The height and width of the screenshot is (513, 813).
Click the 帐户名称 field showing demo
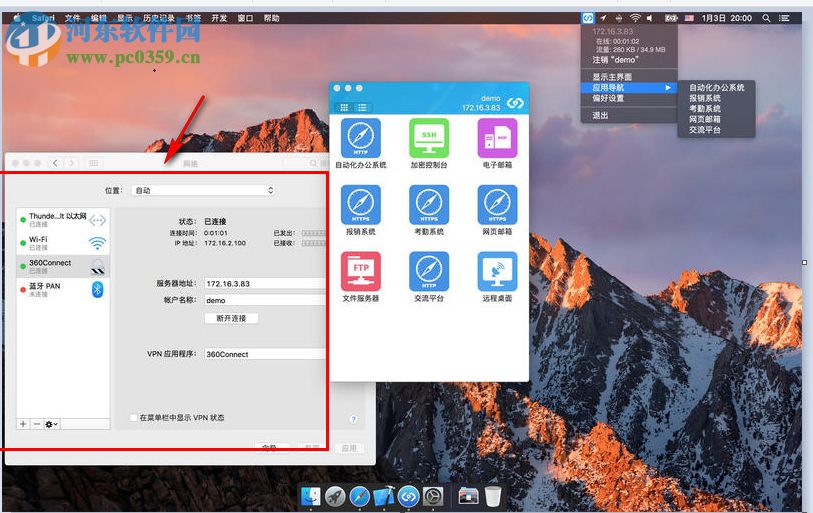click(x=265, y=300)
